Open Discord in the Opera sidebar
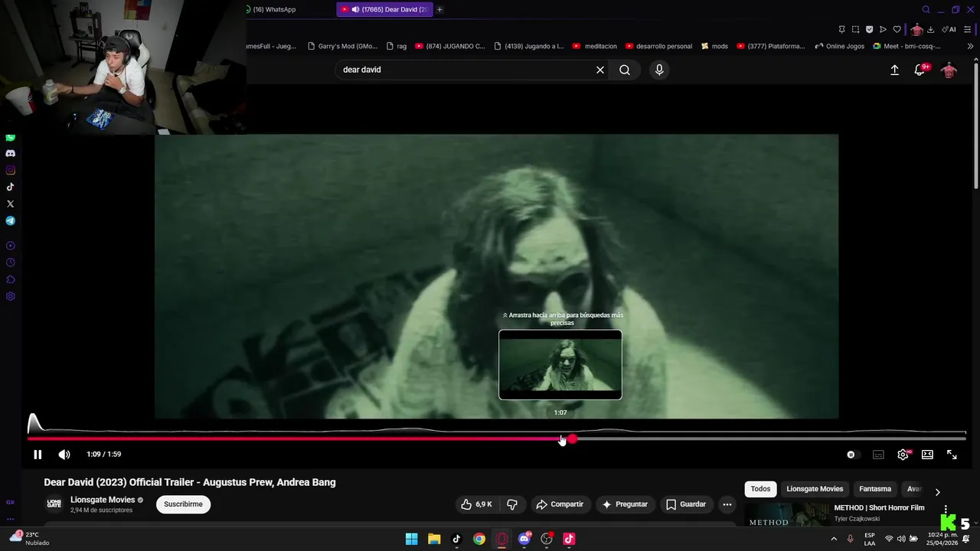 point(10,154)
